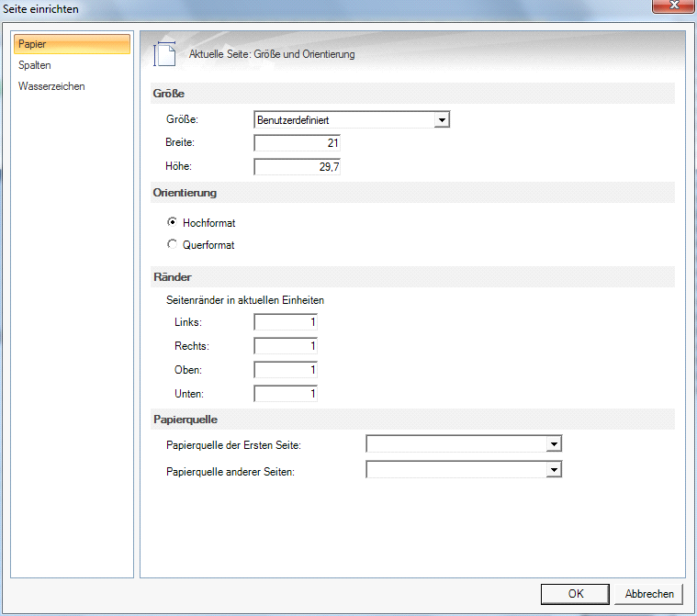Expand Papierquelle anderer Seiten dropdown
Screen dimensions: 697x616
pos(553,470)
